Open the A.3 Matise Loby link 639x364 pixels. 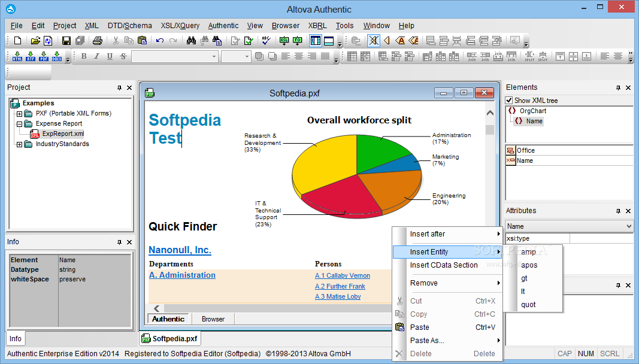pos(338,296)
